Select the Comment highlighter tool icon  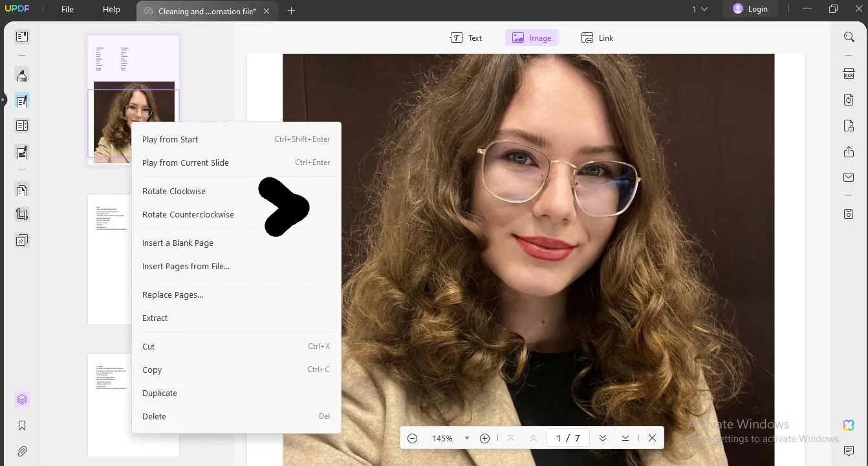22,76
